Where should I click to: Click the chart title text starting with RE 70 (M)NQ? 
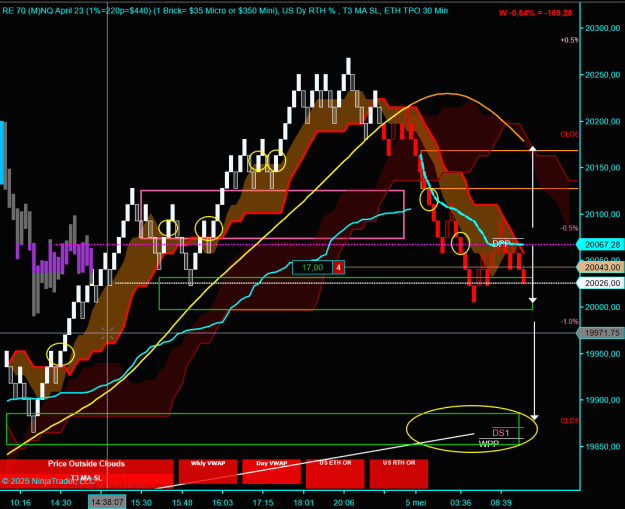pyautogui.click(x=225, y=11)
